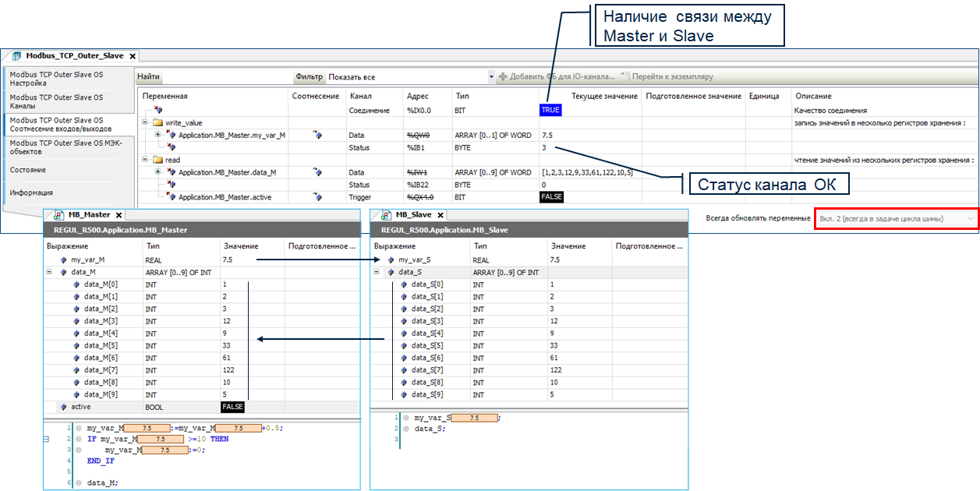The image size is (980, 491).
Task: Click the write_value folder icon
Action: pyautogui.click(x=157, y=122)
